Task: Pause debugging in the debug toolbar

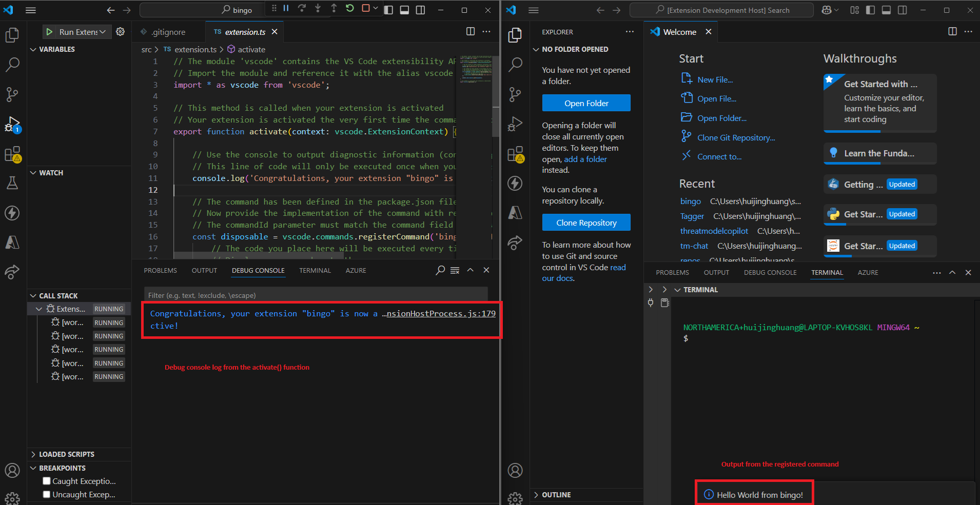Action: click(286, 8)
